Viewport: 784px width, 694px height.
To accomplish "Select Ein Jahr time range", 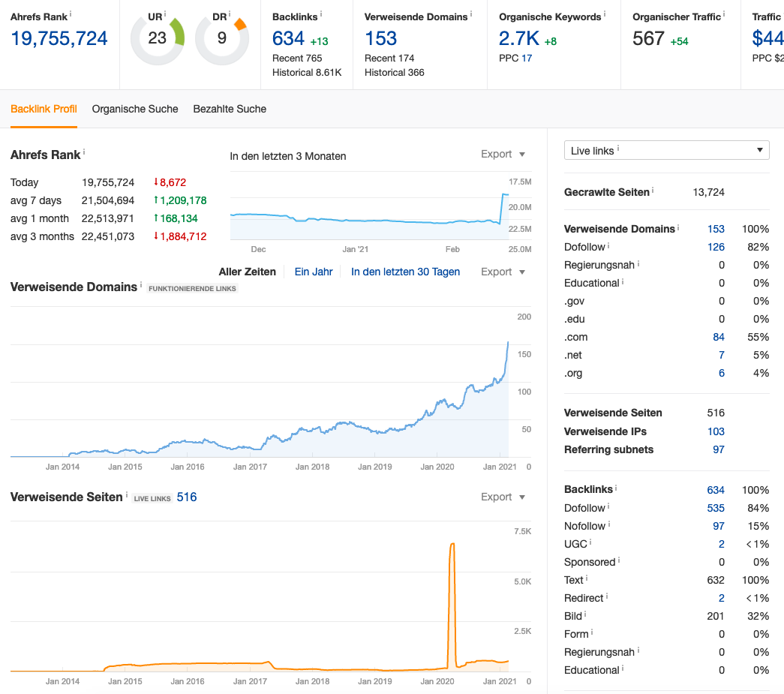I will coord(314,272).
